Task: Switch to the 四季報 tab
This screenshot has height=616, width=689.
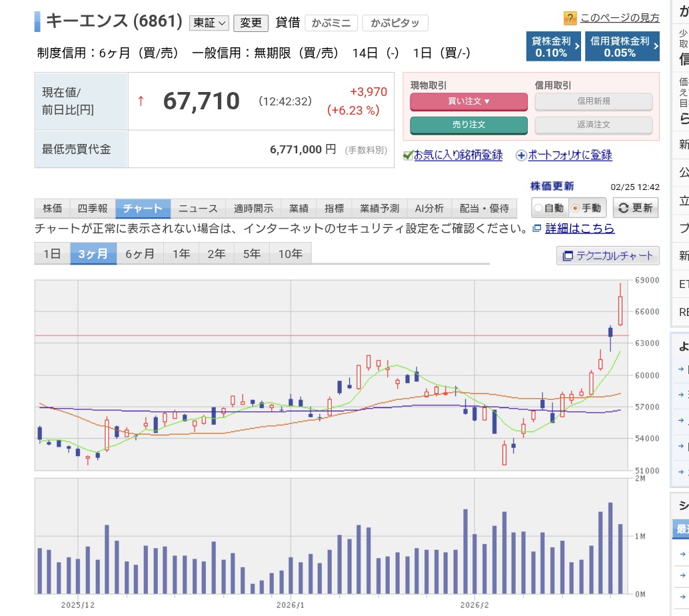Action: point(93,209)
